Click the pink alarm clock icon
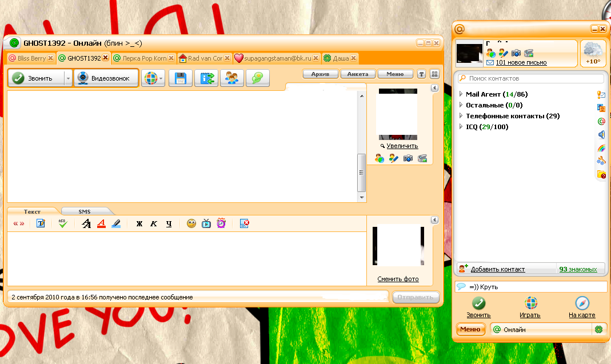 click(221, 223)
